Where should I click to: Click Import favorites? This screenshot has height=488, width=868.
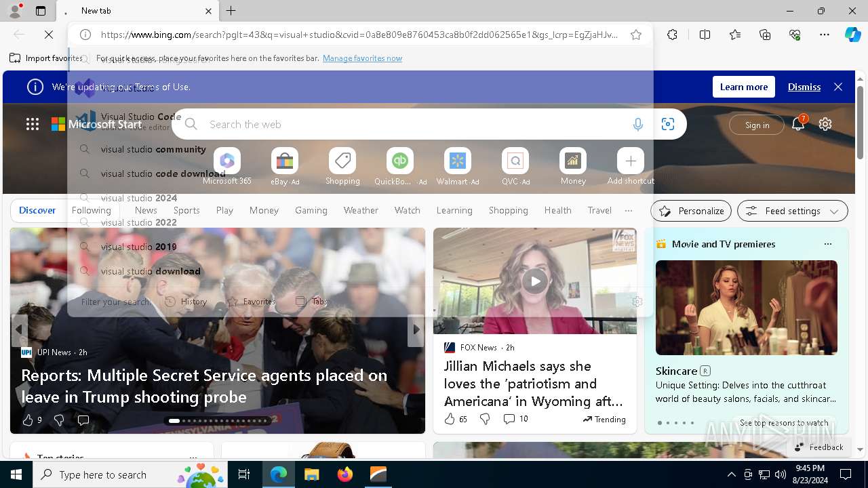(x=46, y=58)
